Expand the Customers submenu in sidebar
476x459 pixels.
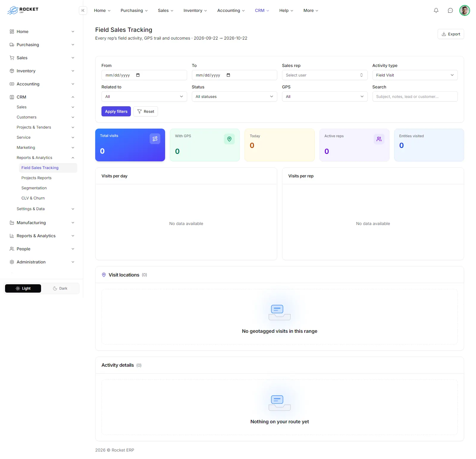[45, 117]
